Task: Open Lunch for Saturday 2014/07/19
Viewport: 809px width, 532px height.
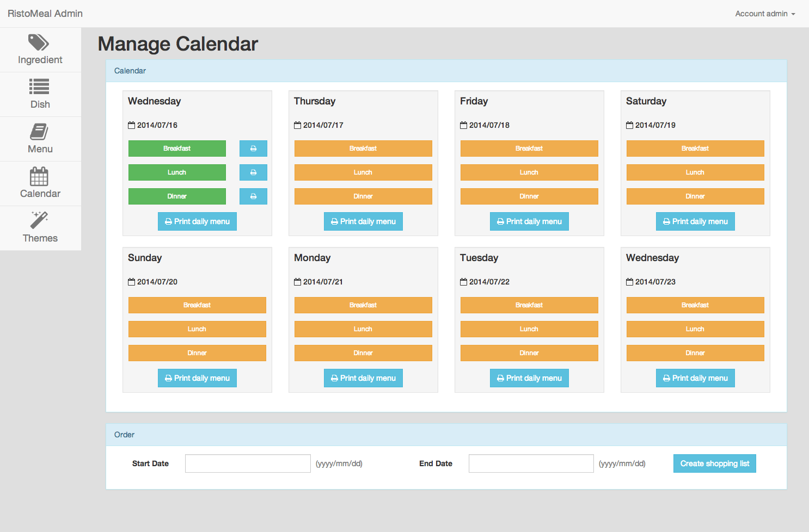Action: [x=695, y=172]
